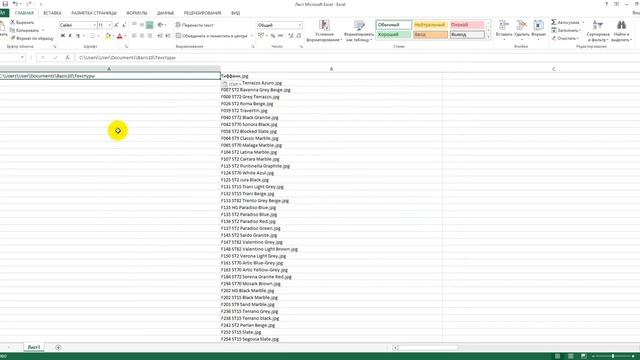This screenshot has width=640, height=360.
Task: Open font name Calibri dropdown
Action: [94, 25]
